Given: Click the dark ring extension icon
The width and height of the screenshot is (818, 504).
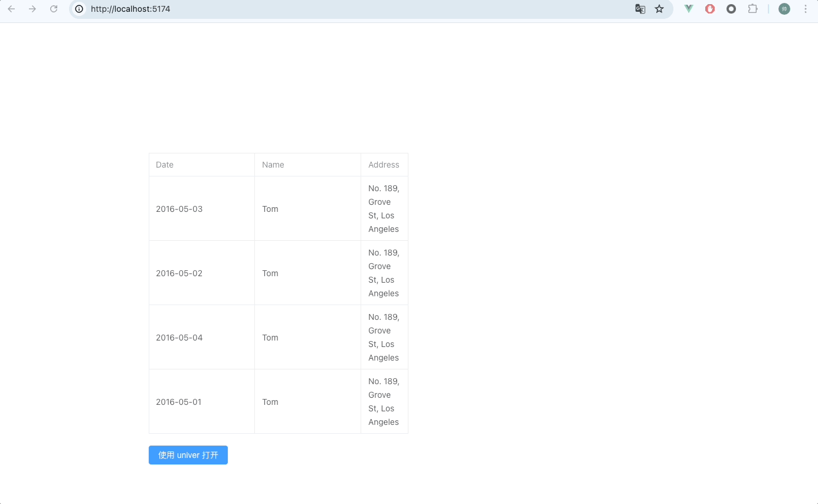Looking at the screenshot, I should pos(731,9).
